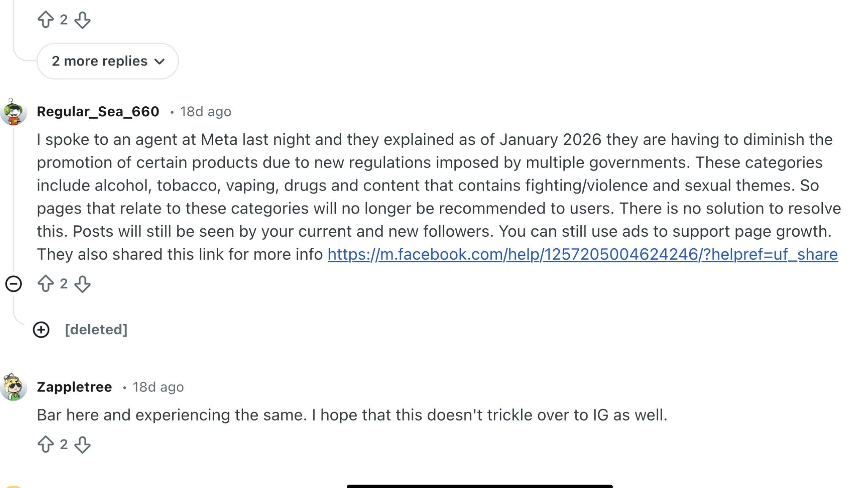Downvote the Regular_Sea_660 comment

pyautogui.click(x=82, y=284)
